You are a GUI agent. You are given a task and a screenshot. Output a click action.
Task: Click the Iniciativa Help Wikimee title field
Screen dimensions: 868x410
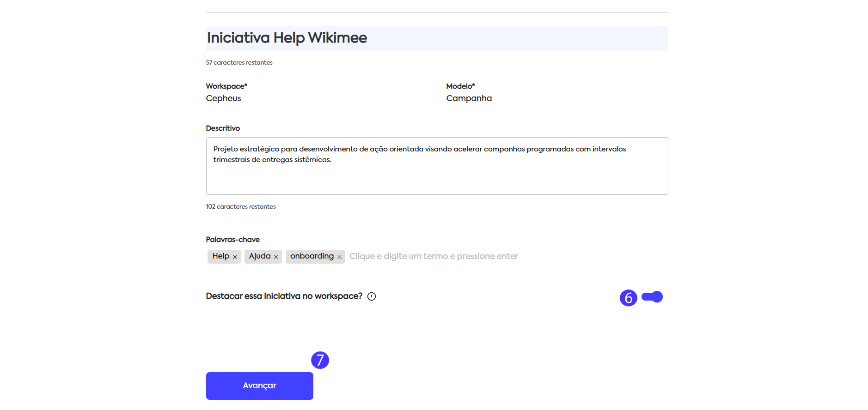[x=436, y=38]
